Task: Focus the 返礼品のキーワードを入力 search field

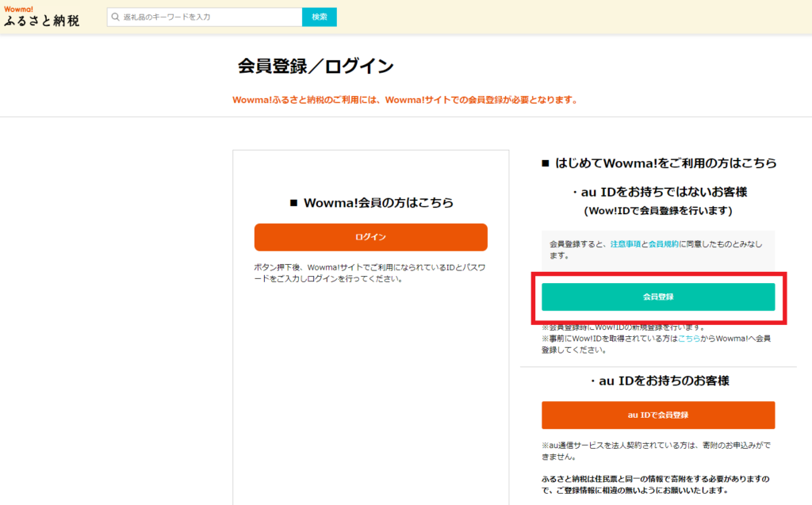Action: pyautogui.click(x=205, y=17)
